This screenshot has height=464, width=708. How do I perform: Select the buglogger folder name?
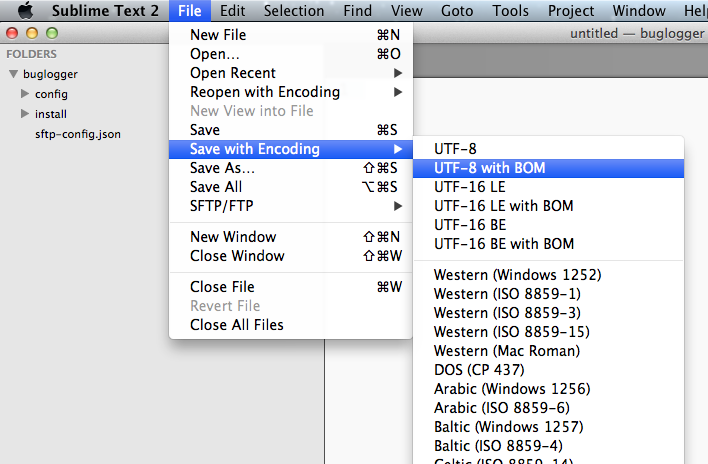(x=50, y=74)
